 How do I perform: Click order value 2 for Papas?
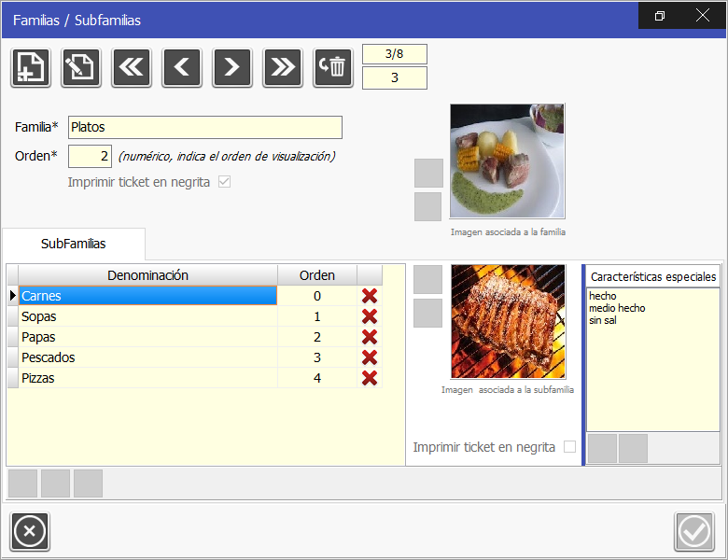coord(317,337)
